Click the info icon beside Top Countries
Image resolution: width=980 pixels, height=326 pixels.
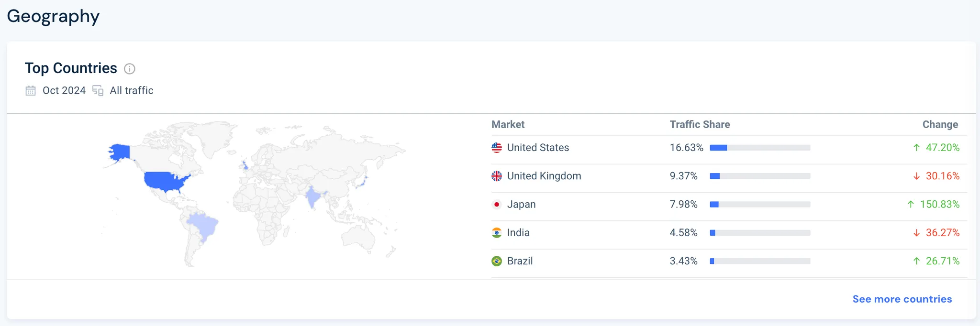tap(129, 69)
